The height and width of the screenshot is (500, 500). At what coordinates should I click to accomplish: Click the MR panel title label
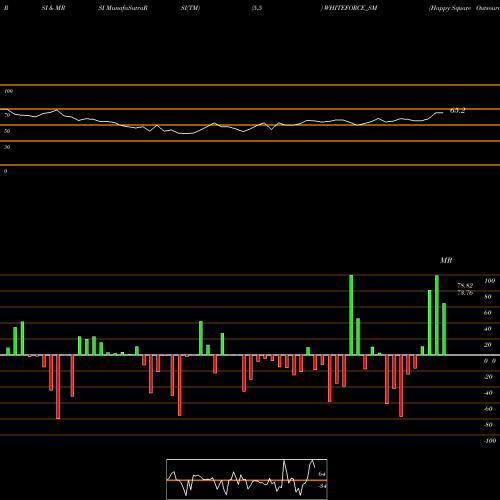point(446,260)
